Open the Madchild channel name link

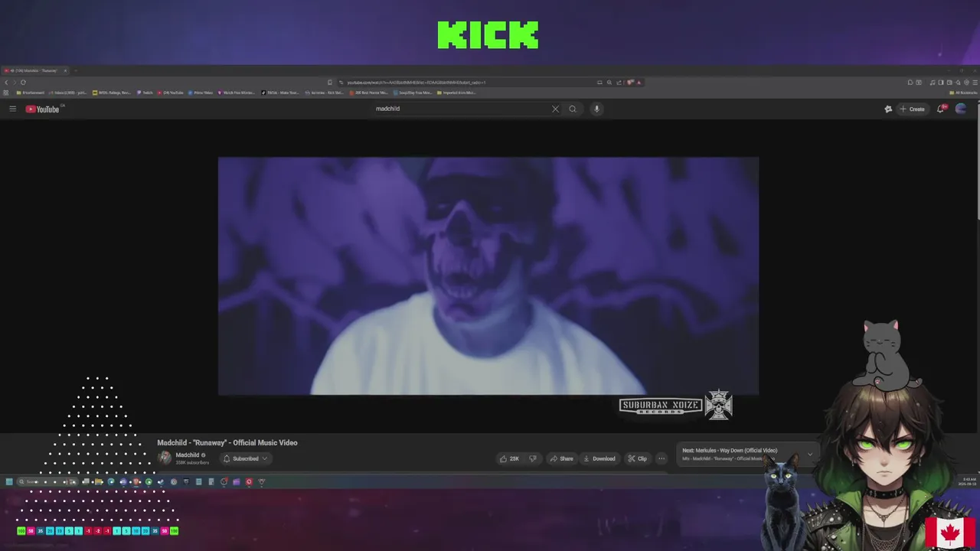pos(188,455)
